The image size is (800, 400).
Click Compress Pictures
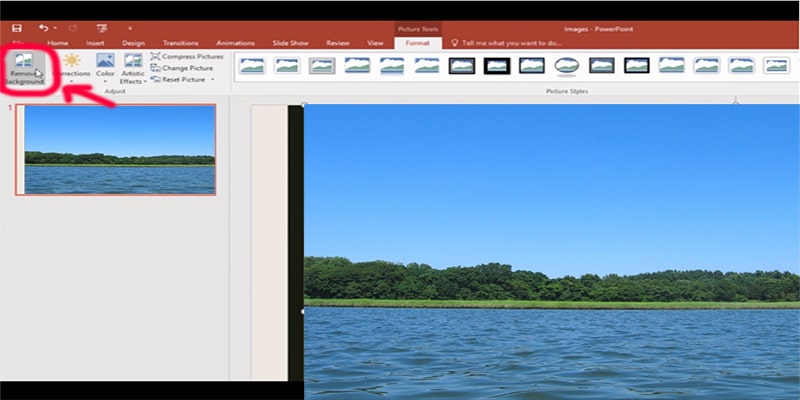187,57
